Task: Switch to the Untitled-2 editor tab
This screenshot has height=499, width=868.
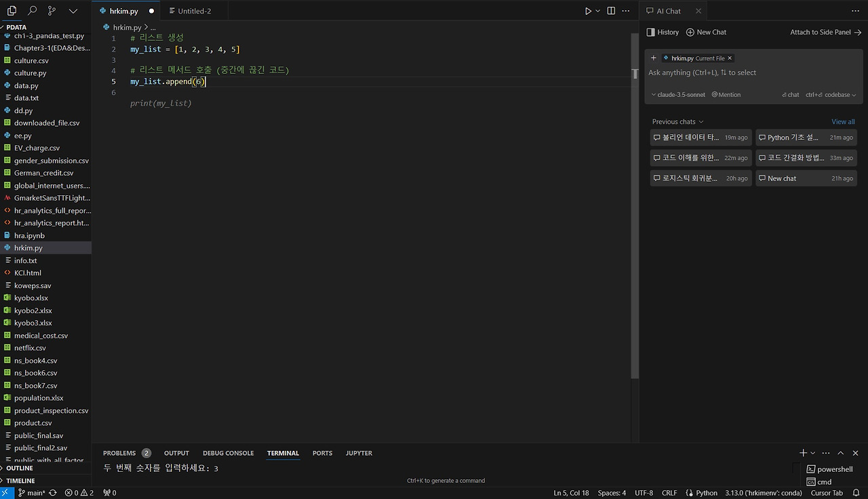Action: coord(194,11)
